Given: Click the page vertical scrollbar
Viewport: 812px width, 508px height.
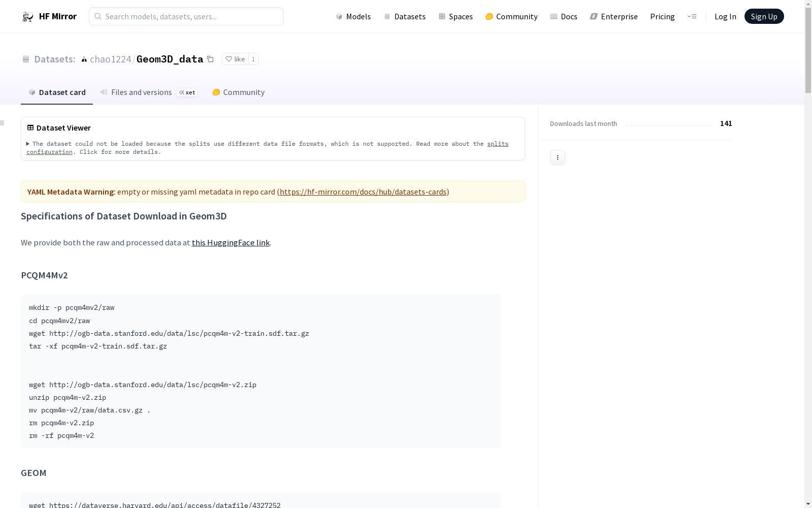Looking at the screenshot, I should (x=808, y=51).
